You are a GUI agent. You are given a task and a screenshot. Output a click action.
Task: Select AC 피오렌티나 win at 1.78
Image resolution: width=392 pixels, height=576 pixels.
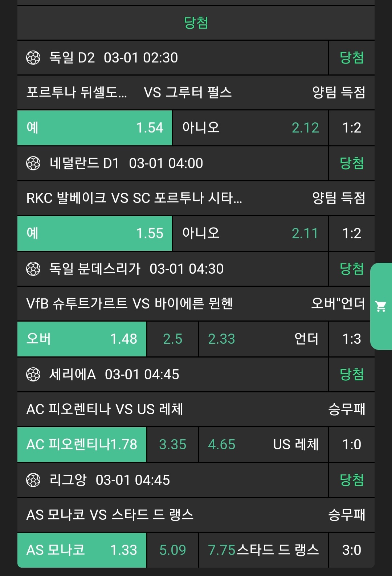click(x=82, y=445)
